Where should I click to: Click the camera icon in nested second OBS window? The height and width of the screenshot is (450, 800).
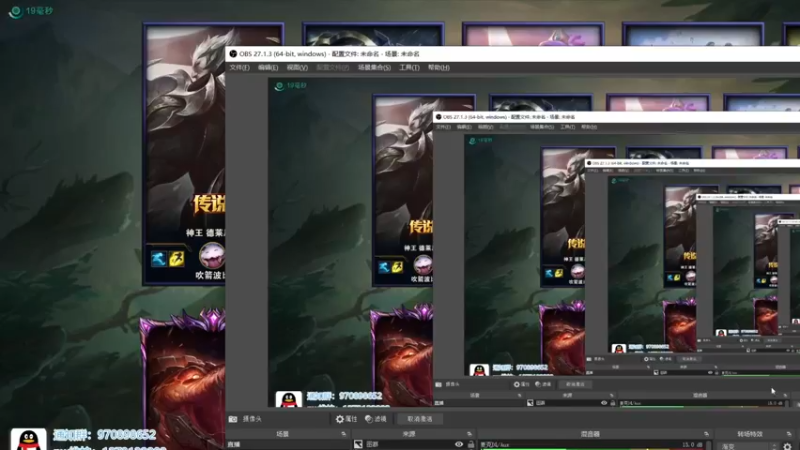438,384
